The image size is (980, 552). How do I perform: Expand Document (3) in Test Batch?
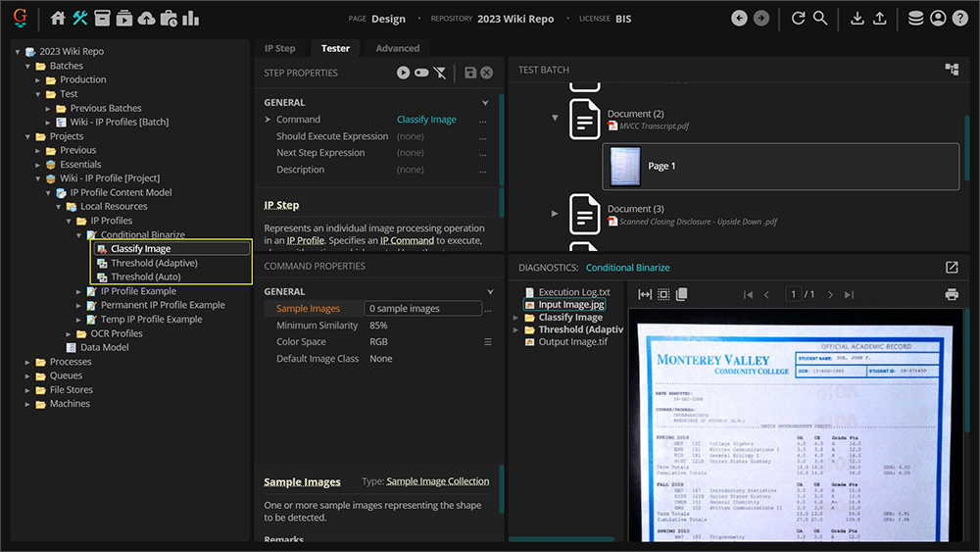pos(555,213)
